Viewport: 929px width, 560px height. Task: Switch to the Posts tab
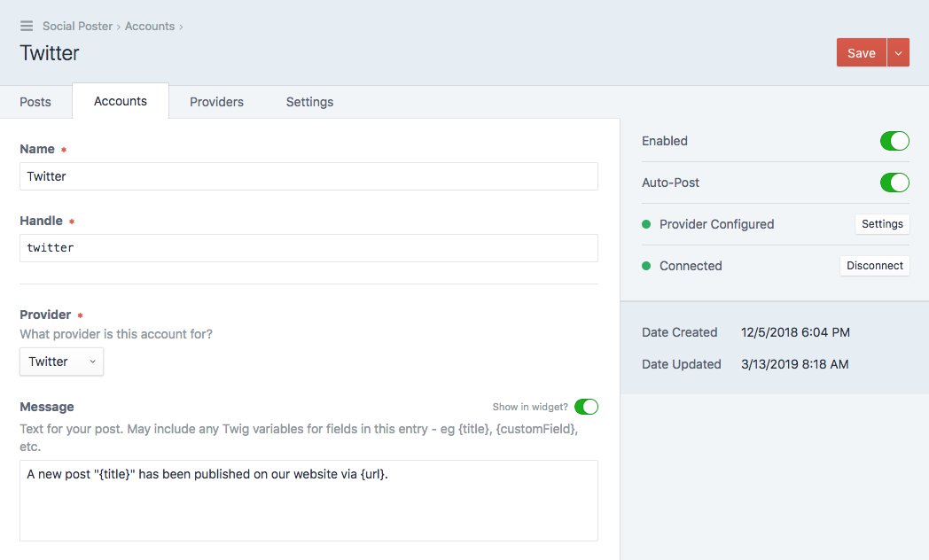coord(35,102)
